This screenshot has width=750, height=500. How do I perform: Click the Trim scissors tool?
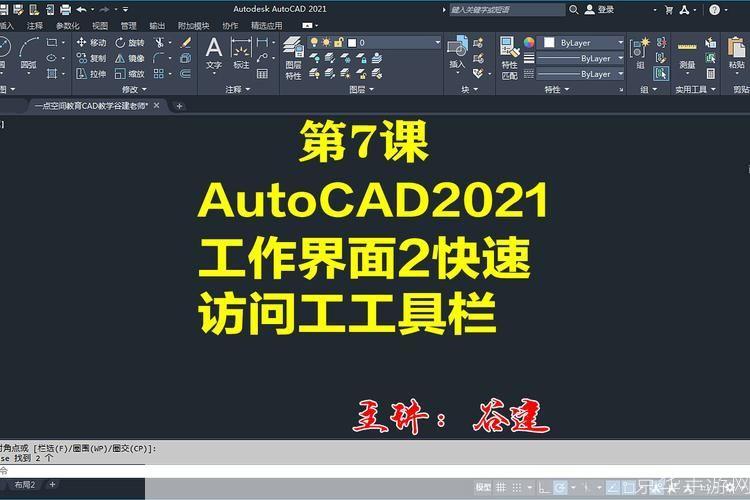159,43
